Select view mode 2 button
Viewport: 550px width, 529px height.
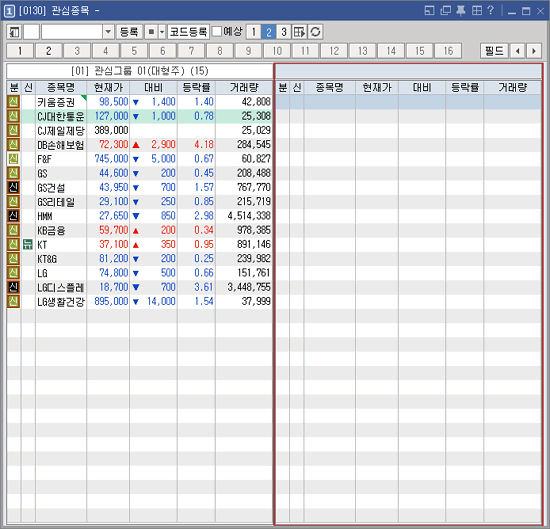[269, 32]
